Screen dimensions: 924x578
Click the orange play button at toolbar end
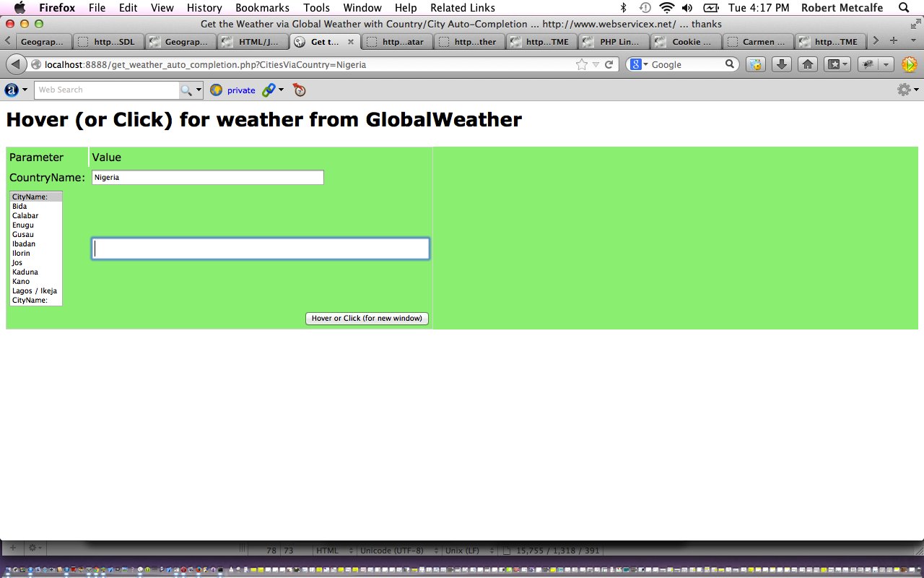(x=909, y=64)
